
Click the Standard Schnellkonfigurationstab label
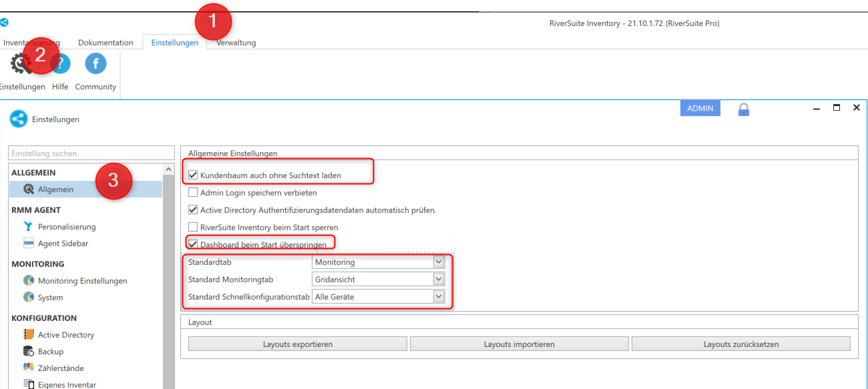click(249, 297)
